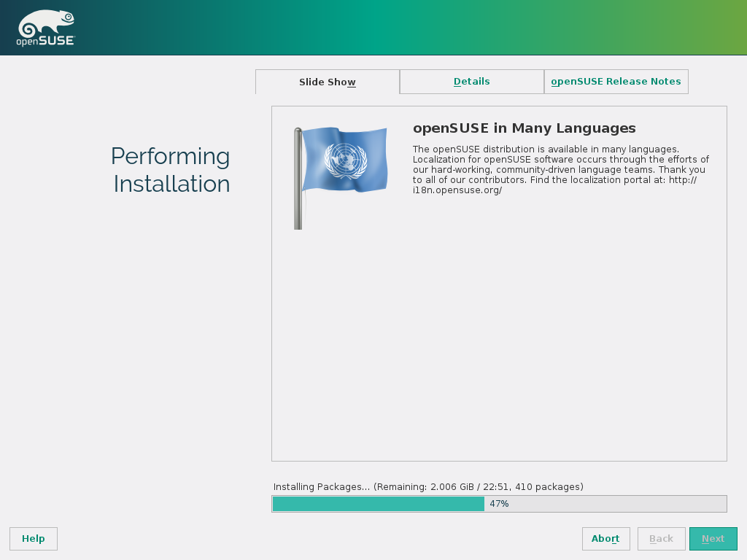Switch to the Slide Show tab

[x=327, y=82]
